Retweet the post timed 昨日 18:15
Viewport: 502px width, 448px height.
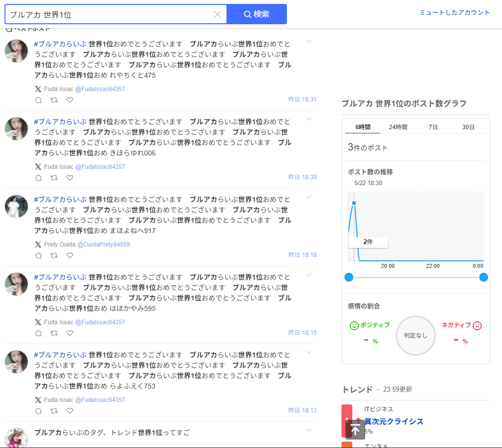[54, 333]
